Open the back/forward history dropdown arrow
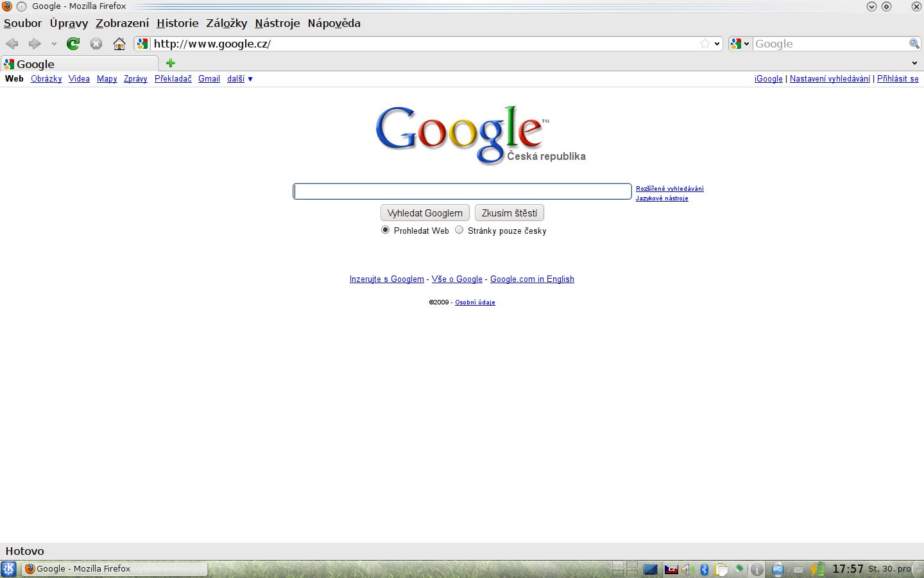This screenshot has height=578, width=924. 54,44
